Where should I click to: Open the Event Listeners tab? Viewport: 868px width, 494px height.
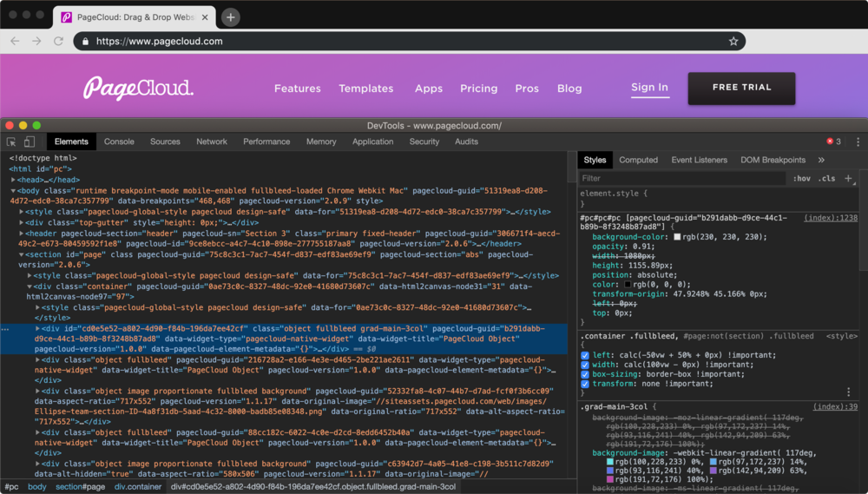(699, 160)
